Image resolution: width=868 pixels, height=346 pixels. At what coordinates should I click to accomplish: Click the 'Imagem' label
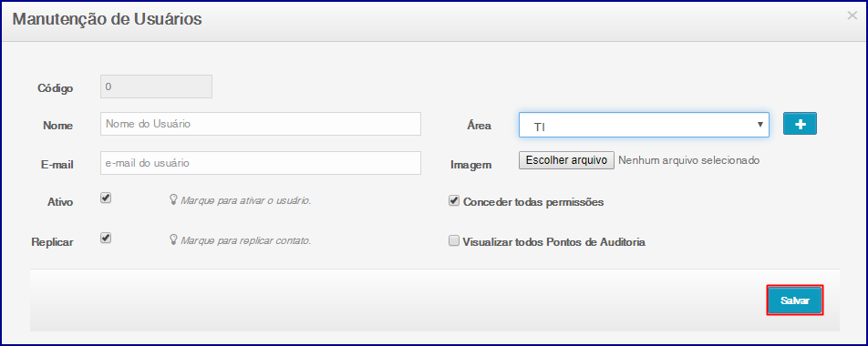[471, 165]
